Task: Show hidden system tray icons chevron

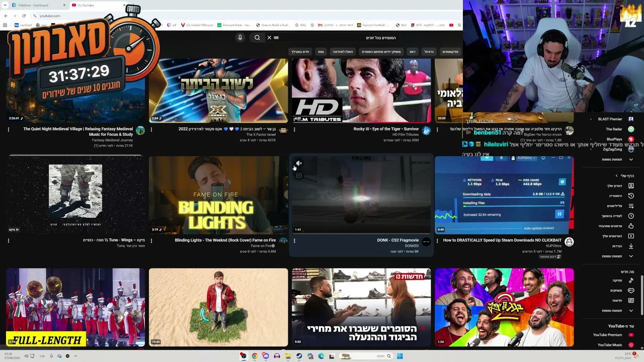Action: click(x=75, y=356)
